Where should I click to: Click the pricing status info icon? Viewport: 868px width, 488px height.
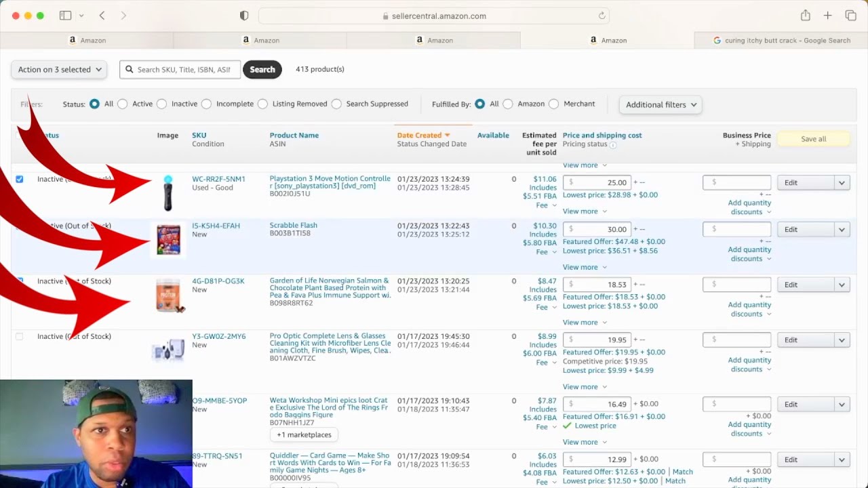coord(613,144)
